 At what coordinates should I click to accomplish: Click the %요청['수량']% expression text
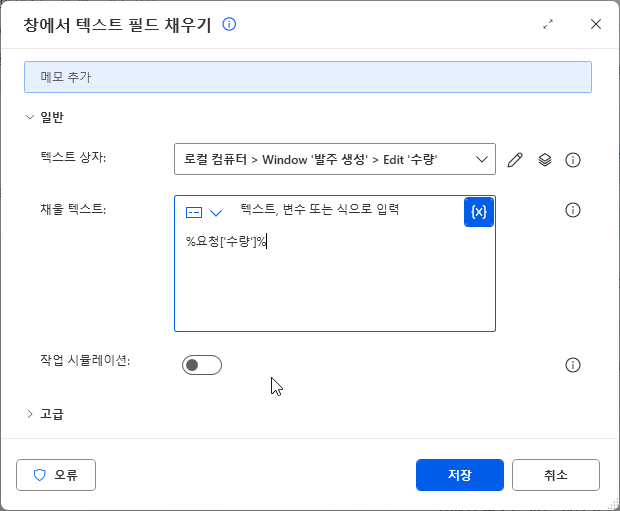226,241
